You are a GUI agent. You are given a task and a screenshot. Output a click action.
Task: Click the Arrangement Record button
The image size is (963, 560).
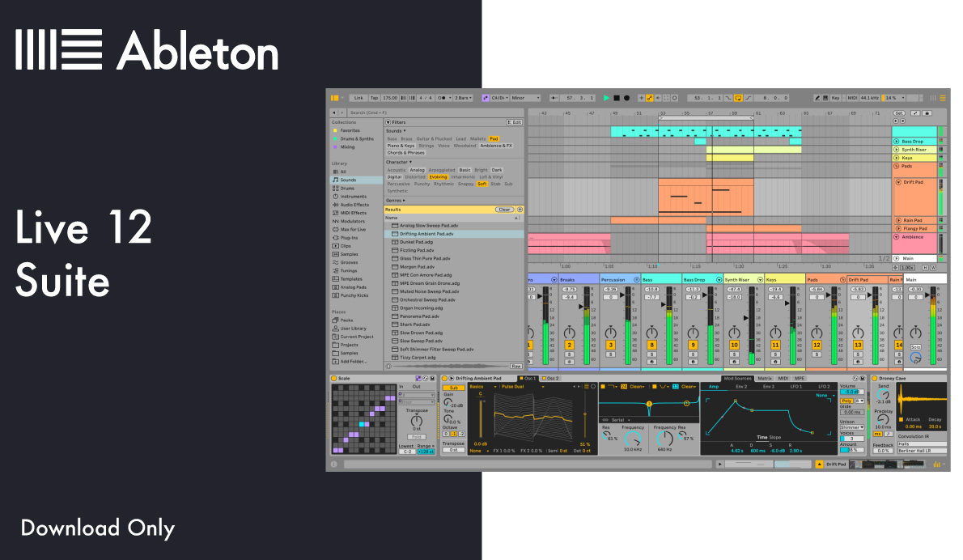[626, 98]
